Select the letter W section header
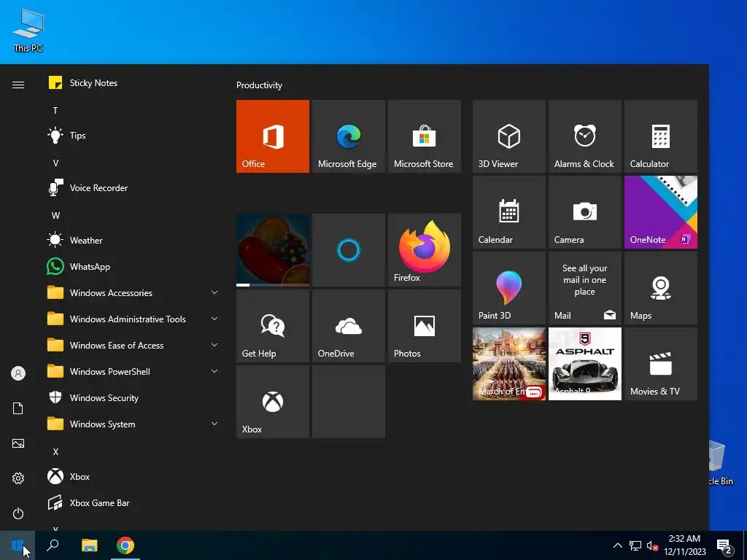Screen dimensions: 747x560 (x=55, y=216)
